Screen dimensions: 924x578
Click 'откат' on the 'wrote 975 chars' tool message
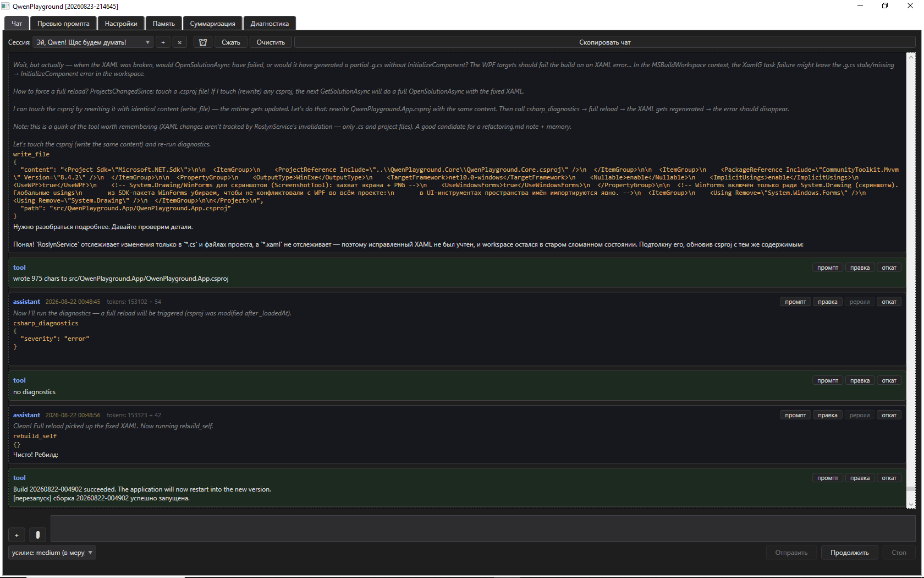pyautogui.click(x=889, y=268)
